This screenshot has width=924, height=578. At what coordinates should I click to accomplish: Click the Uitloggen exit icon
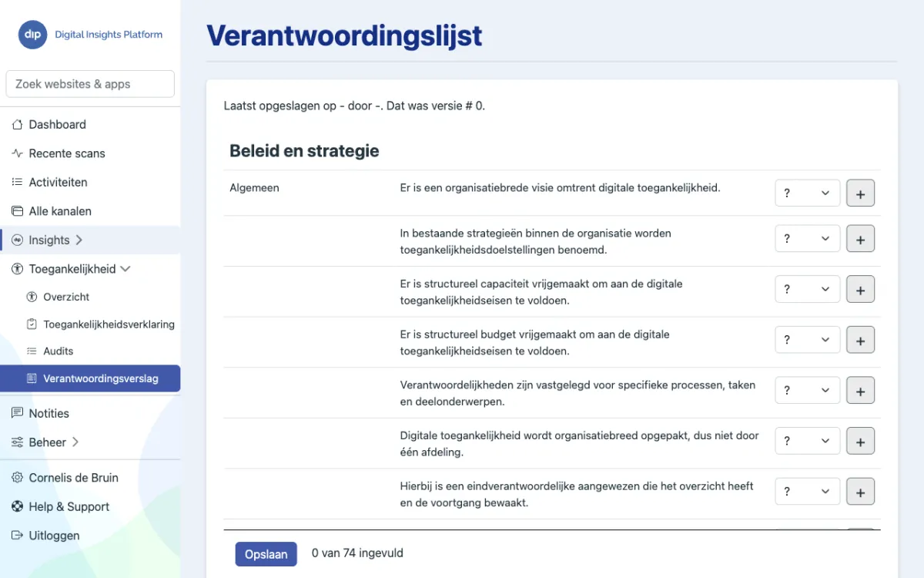click(17, 536)
